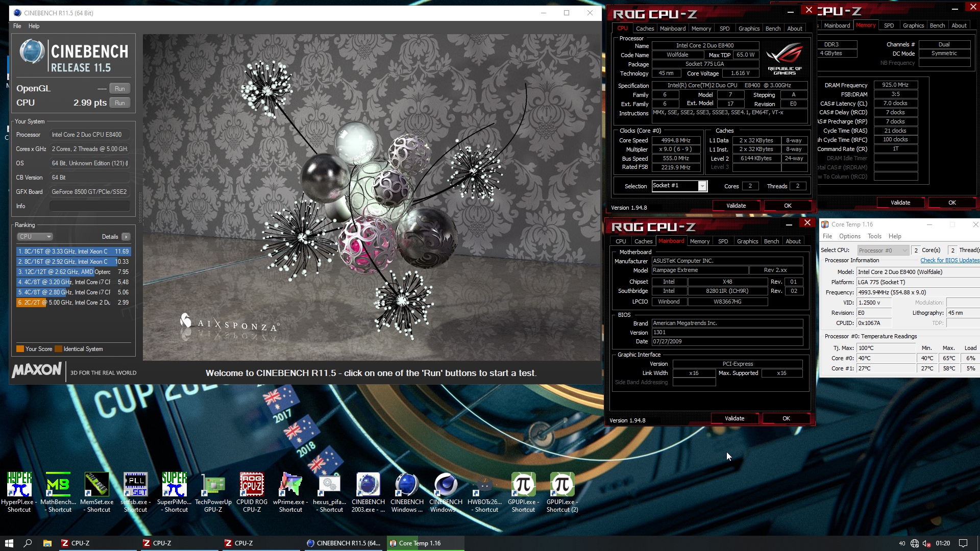Click the Cinebench render preview image
980x551 pixels.
coord(372,197)
